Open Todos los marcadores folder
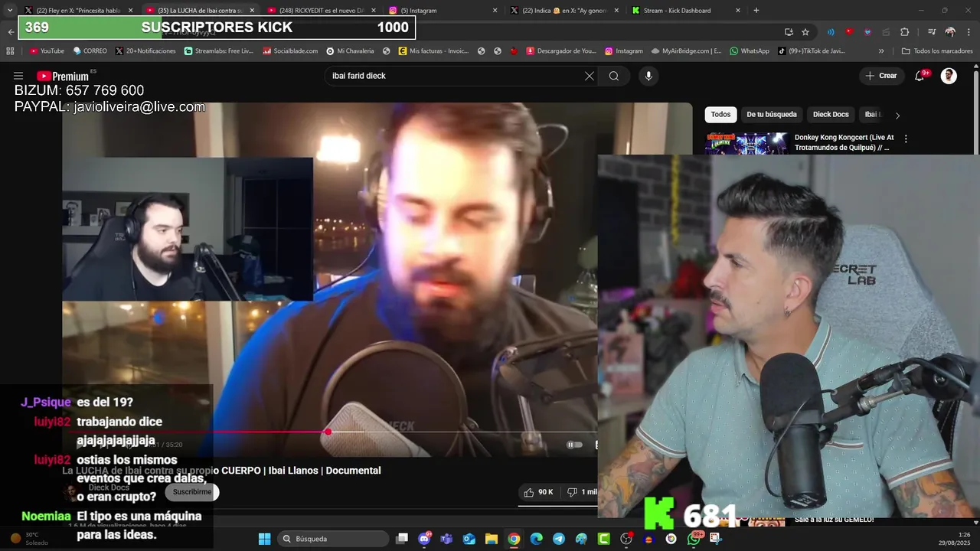The height and width of the screenshot is (551, 980). click(937, 51)
